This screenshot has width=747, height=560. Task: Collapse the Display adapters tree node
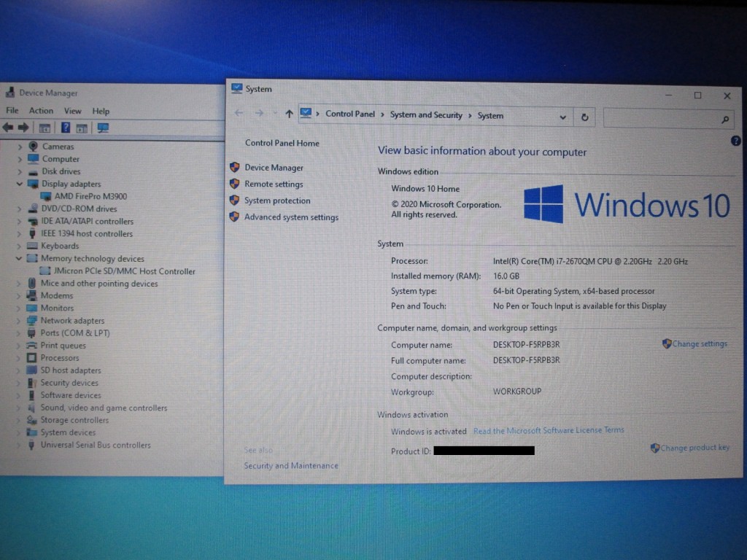[20, 184]
